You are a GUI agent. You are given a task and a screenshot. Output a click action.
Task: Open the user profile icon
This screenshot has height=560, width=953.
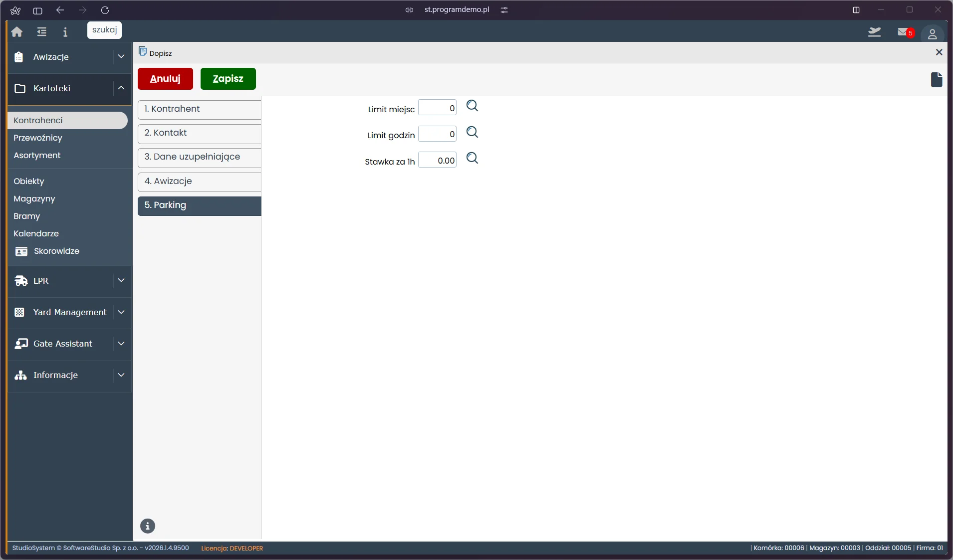coord(932,33)
